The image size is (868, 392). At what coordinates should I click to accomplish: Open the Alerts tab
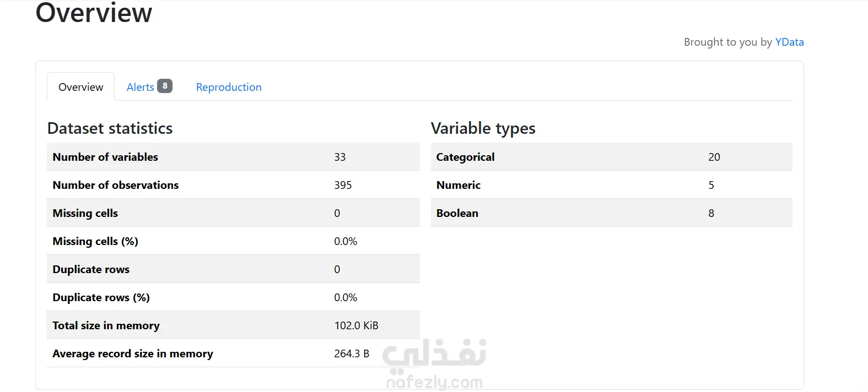click(x=140, y=87)
